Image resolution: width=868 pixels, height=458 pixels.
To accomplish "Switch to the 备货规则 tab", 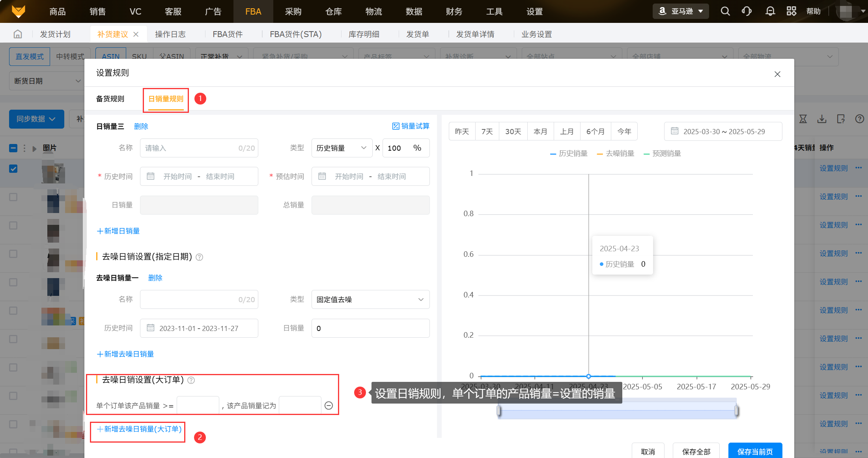I will (110, 99).
